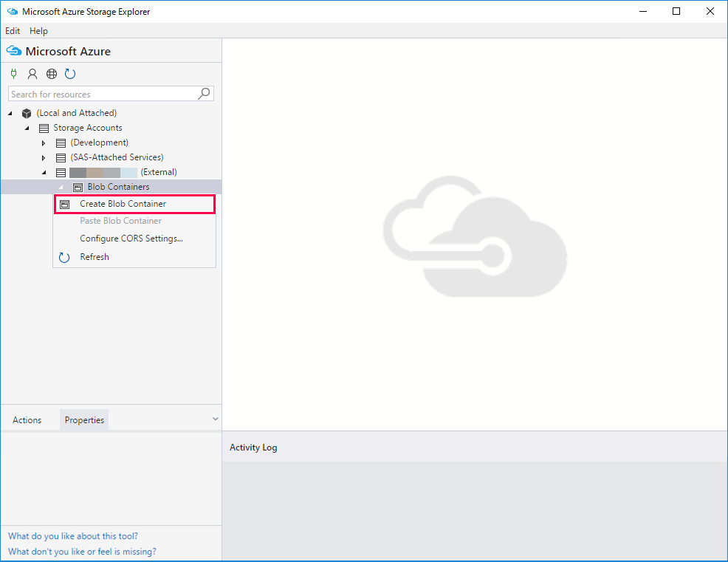The width and height of the screenshot is (728, 562).
Task: Switch to the Properties tab
Action: click(84, 420)
